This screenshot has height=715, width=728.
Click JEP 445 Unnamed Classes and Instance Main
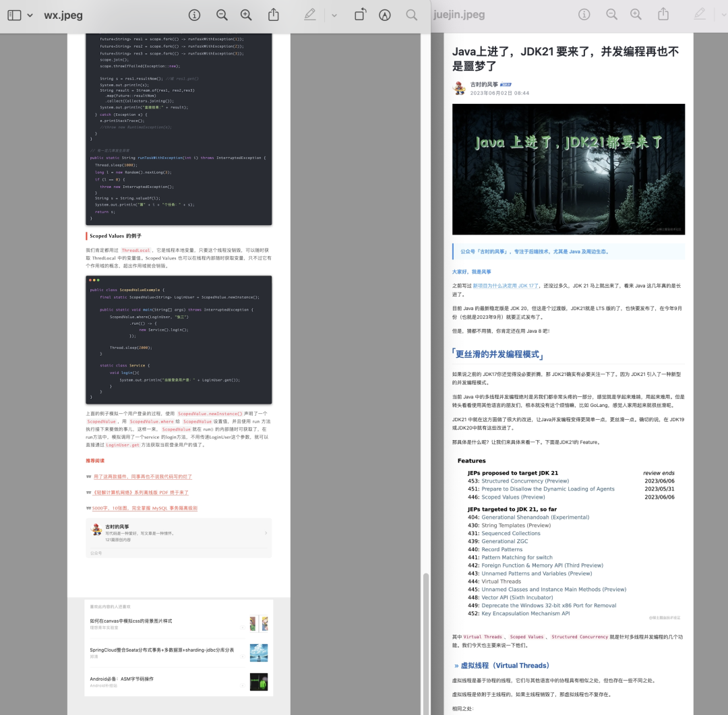pyautogui.click(x=554, y=590)
